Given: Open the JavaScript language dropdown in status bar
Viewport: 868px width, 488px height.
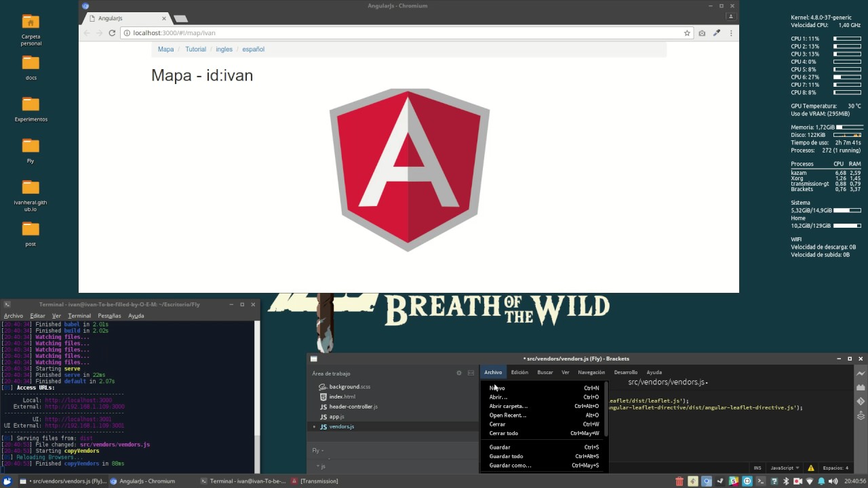Looking at the screenshot, I should pos(785,468).
